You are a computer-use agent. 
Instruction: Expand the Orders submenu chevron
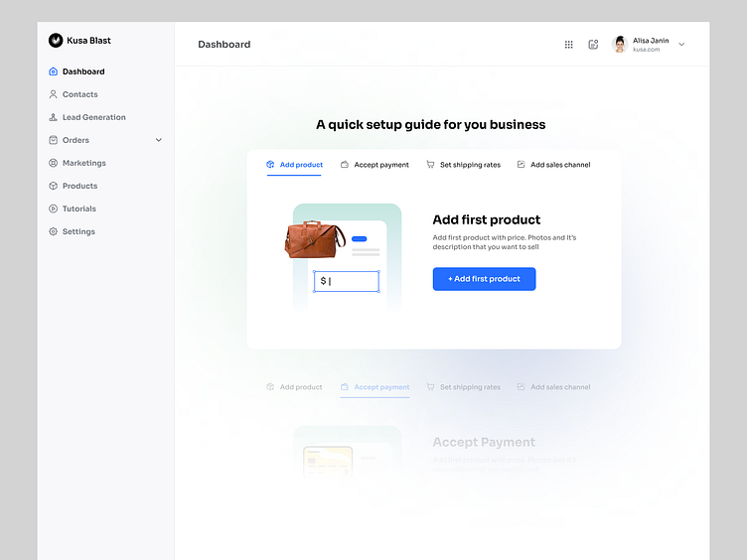(159, 140)
